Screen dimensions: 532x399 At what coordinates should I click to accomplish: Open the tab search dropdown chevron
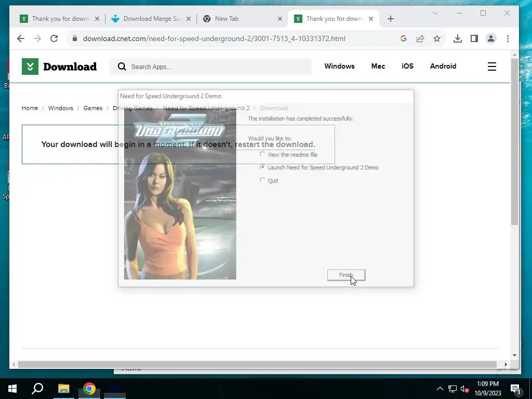coord(435,13)
